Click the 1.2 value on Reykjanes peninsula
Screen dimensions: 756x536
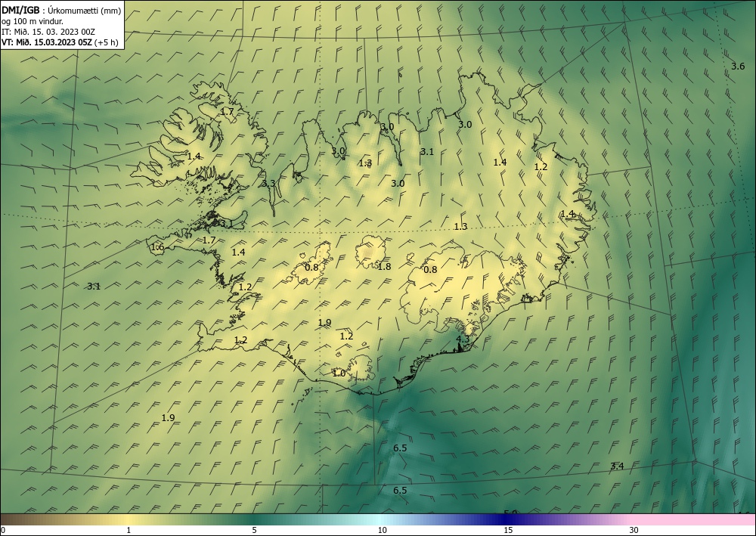(240, 340)
